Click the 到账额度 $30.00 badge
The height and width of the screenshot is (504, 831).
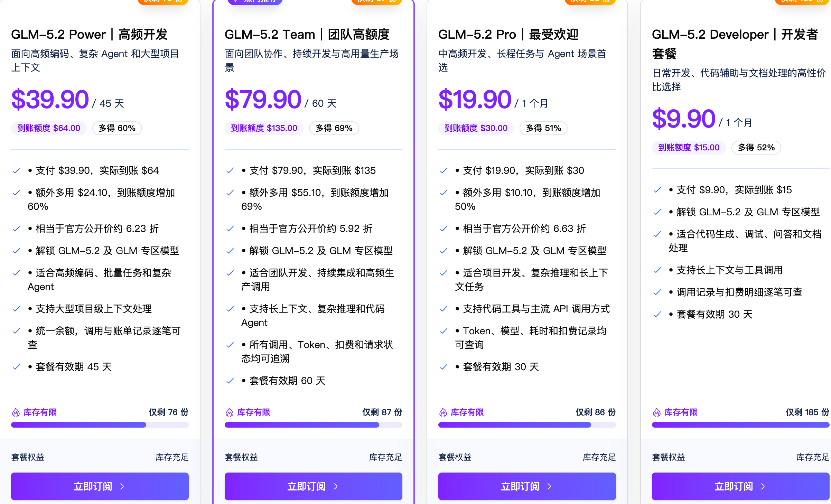click(476, 128)
